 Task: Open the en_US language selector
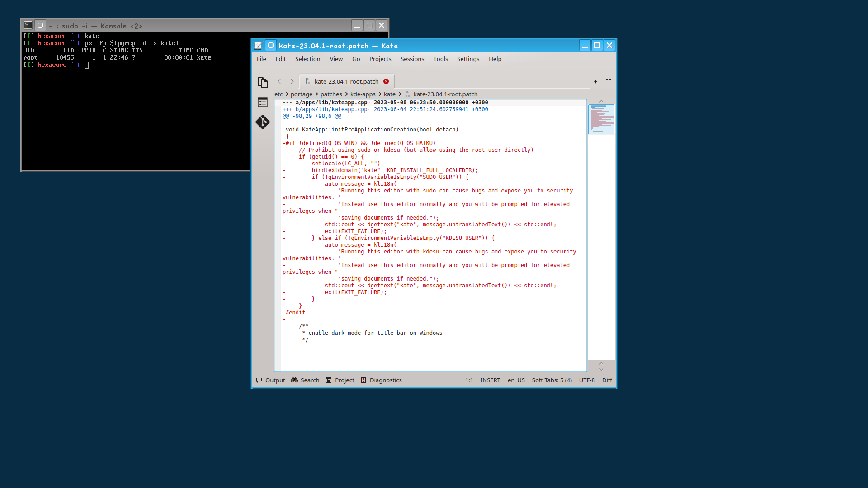tap(516, 380)
